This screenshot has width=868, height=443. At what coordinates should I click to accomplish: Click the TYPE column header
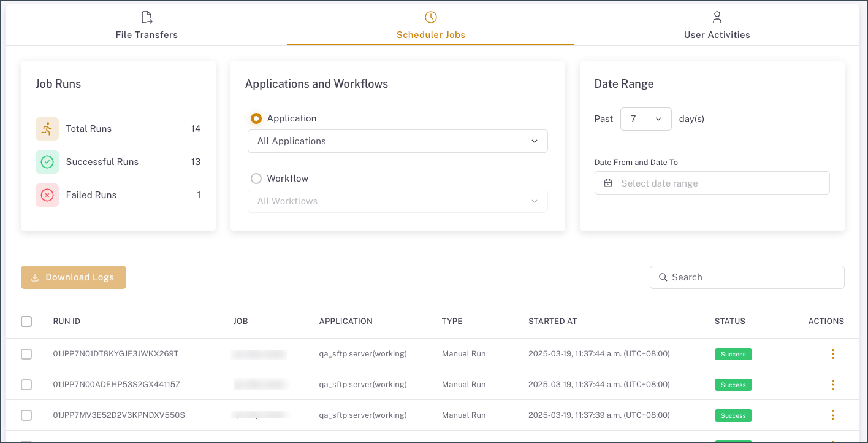(x=452, y=322)
